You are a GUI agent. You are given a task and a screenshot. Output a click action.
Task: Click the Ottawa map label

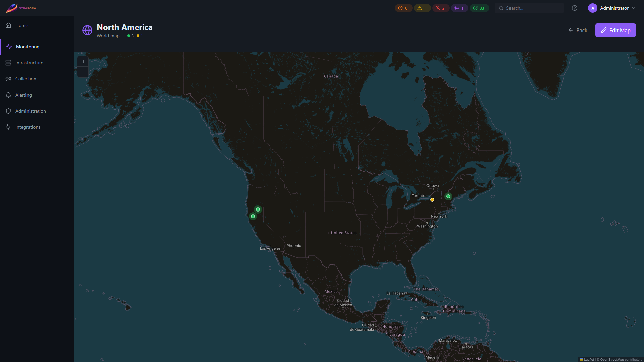(432, 186)
